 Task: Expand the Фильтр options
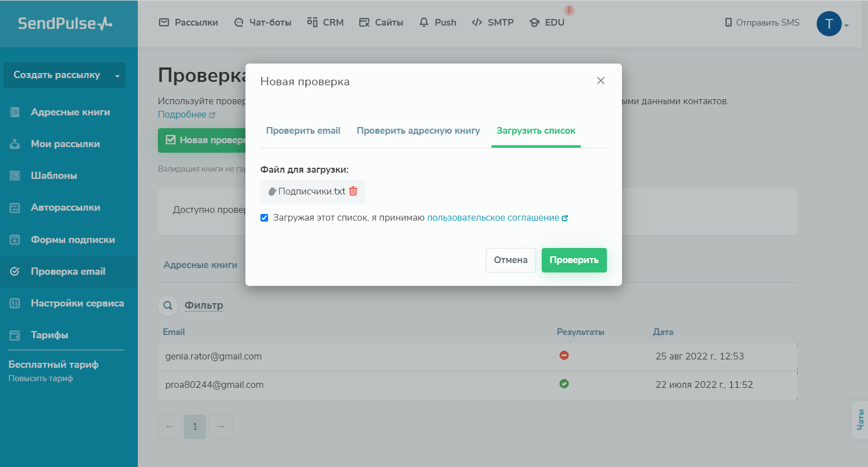(x=204, y=305)
